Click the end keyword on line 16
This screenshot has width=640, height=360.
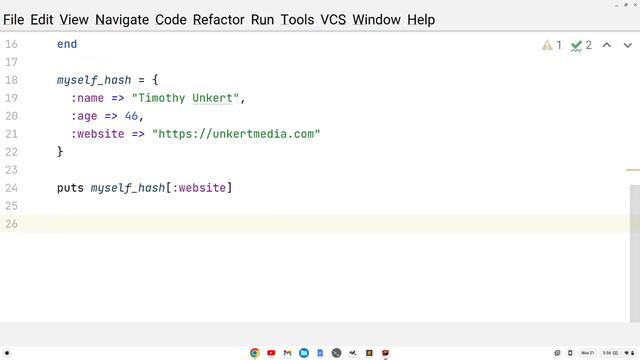[x=67, y=44]
